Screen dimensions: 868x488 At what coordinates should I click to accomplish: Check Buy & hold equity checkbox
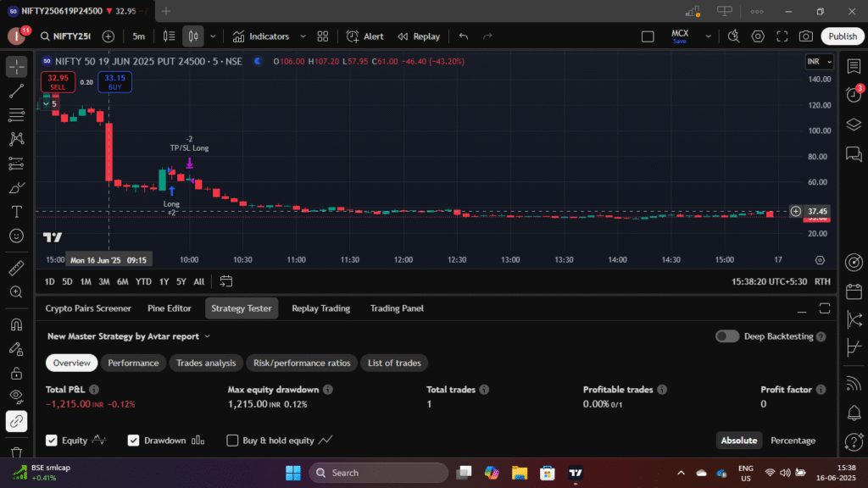pyautogui.click(x=232, y=441)
